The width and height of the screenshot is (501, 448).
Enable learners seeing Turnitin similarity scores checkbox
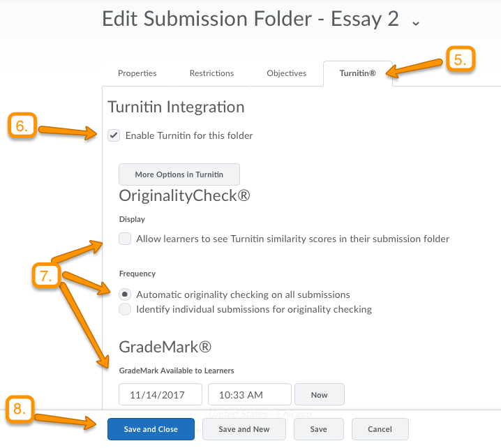point(125,239)
